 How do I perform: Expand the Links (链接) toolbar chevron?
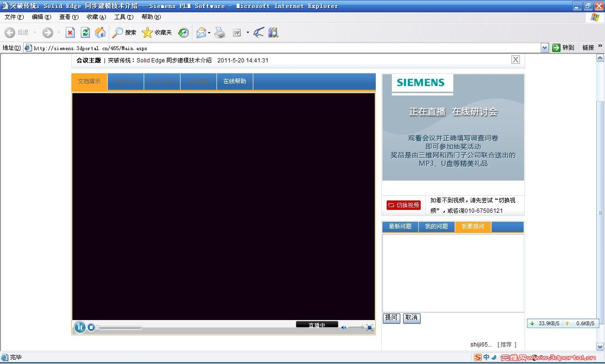pos(600,46)
